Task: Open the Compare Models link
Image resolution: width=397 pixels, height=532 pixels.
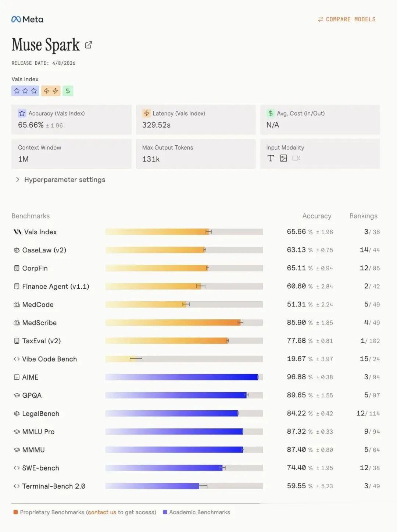Action: click(x=347, y=19)
